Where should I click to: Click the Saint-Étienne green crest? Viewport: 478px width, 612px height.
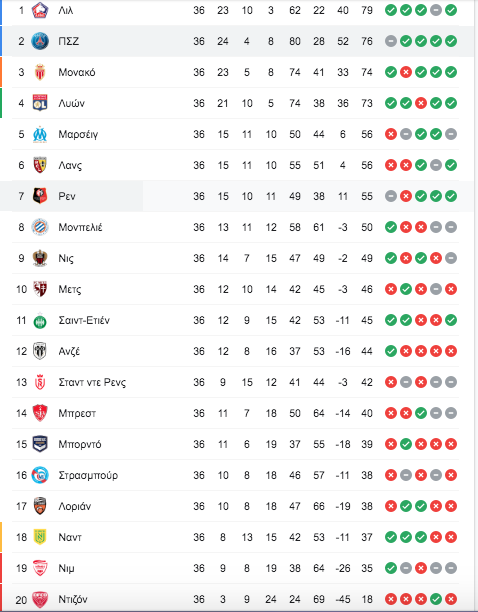pyautogui.click(x=40, y=320)
